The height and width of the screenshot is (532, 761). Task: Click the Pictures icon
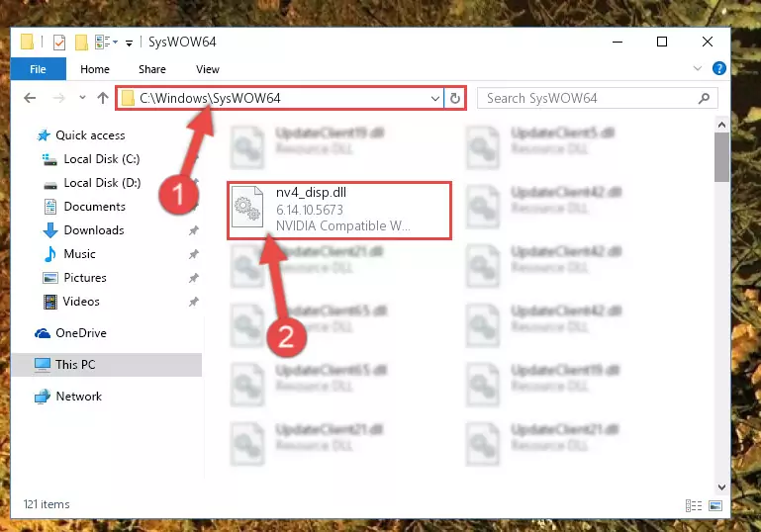[x=50, y=278]
